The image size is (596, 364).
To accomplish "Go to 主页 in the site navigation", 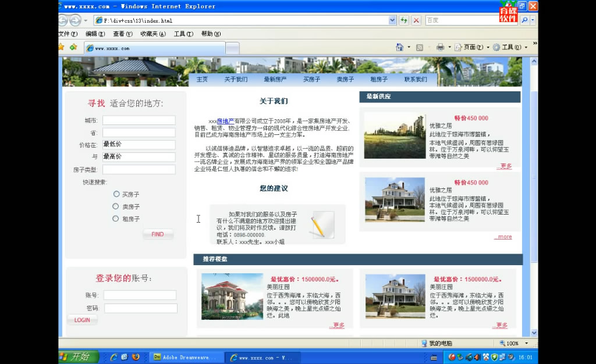I will 202,79.
